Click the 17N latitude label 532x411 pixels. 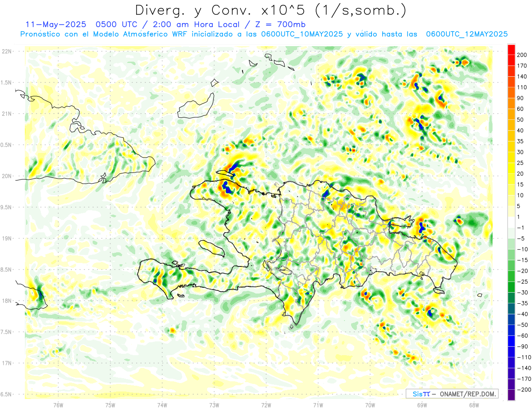pyautogui.click(x=7, y=363)
